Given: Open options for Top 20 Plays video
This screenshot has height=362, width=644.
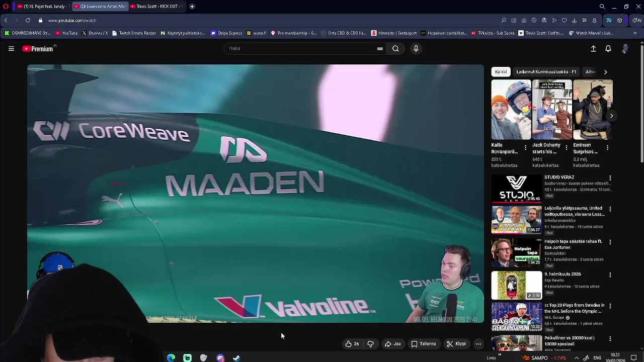Looking at the screenshot, I should pos(610,306).
